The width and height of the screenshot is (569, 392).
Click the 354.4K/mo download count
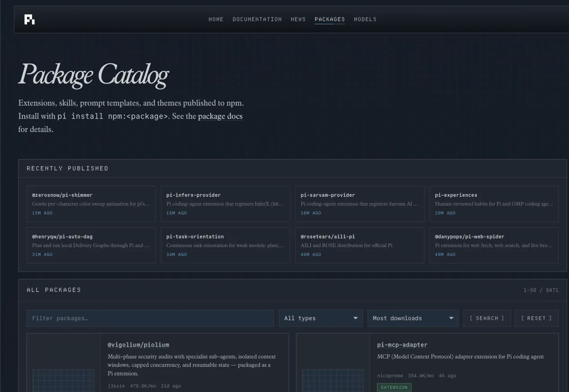click(x=421, y=375)
